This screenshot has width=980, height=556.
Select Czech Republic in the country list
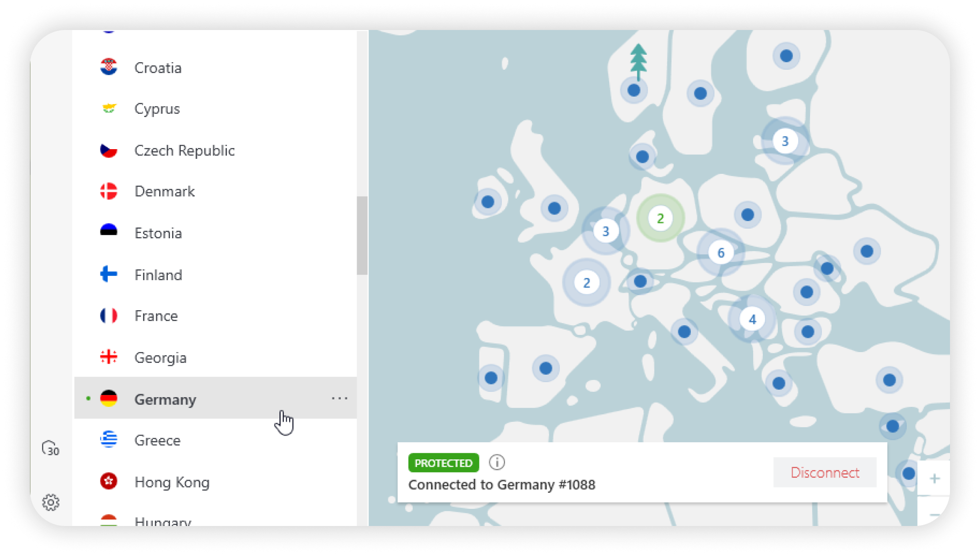pyautogui.click(x=184, y=150)
